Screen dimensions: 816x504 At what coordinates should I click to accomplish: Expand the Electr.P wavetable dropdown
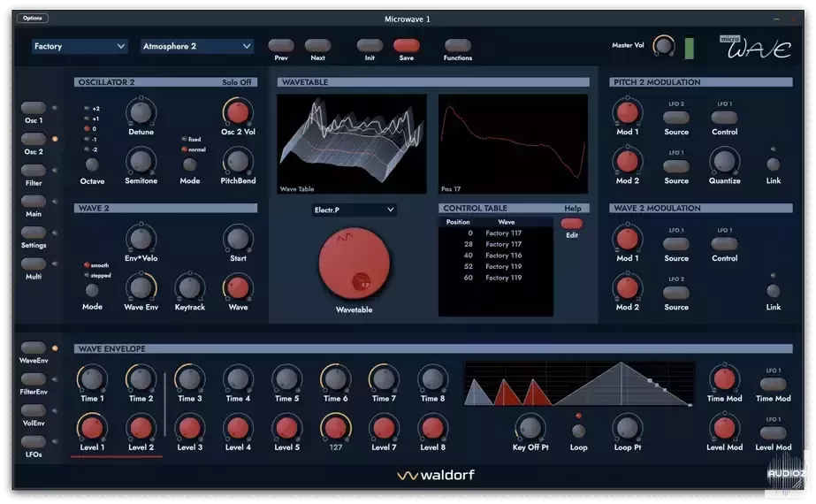click(354, 210)
